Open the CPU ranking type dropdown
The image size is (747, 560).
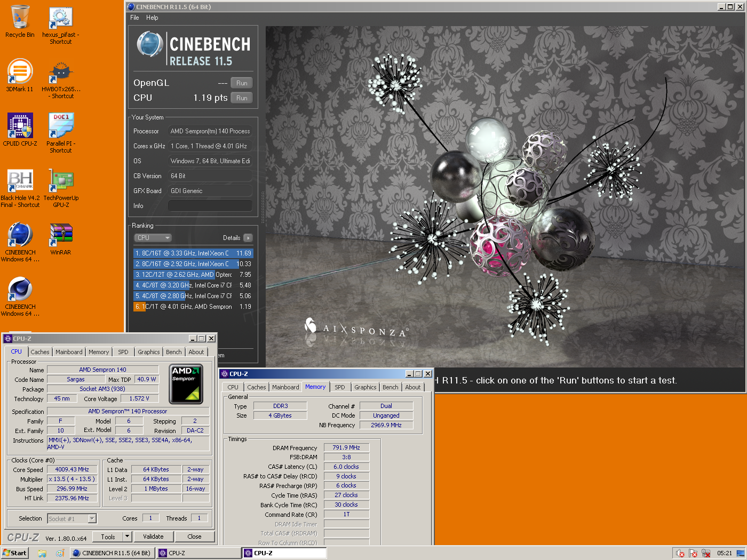coord(153,238)
